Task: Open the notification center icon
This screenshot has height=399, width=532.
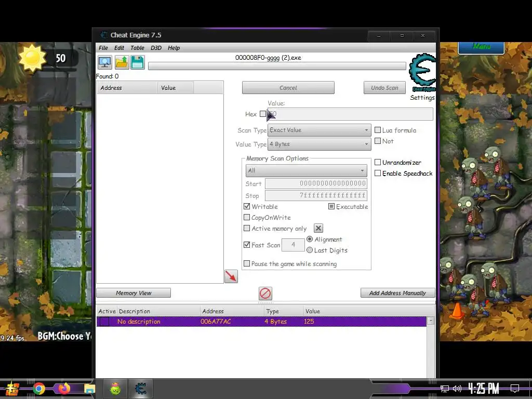Action: click(x=515, y=388)
